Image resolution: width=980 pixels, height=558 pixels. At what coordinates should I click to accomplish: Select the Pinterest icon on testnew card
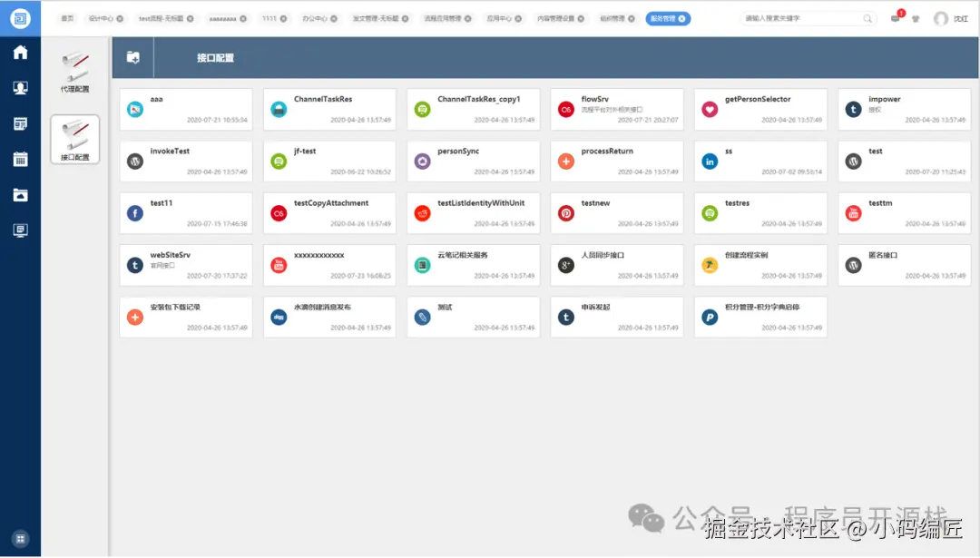tap(567, 212)
